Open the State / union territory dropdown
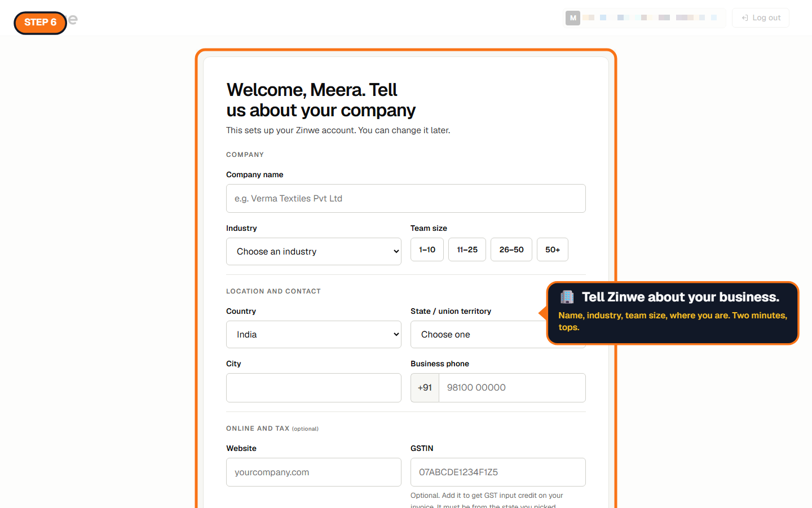The height and width of the screenshot is (508, 812). 478,335
